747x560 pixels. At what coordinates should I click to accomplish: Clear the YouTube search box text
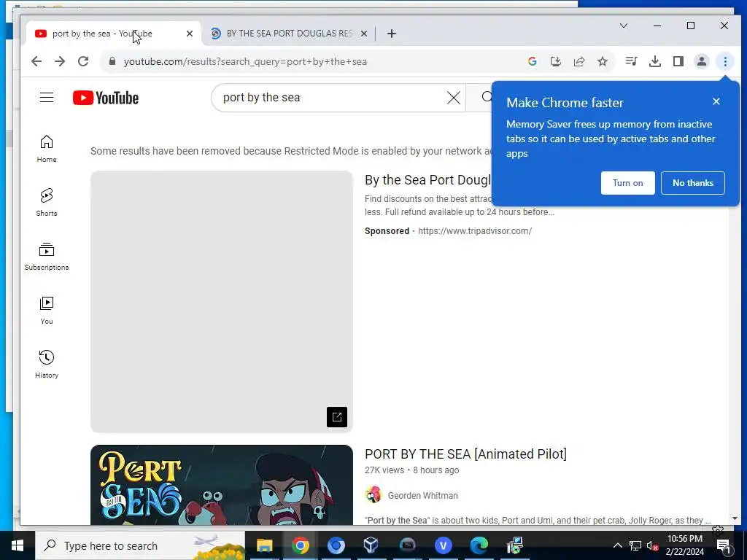click(454, 98)
